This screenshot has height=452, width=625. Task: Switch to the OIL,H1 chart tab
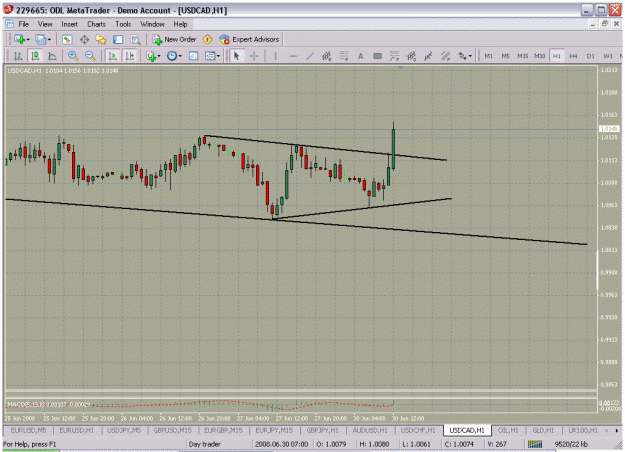click(508, 430)
